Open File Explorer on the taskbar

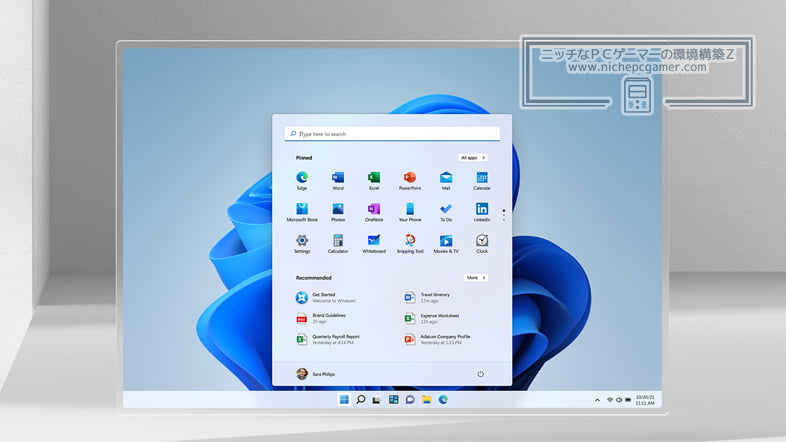click(427, 399)
